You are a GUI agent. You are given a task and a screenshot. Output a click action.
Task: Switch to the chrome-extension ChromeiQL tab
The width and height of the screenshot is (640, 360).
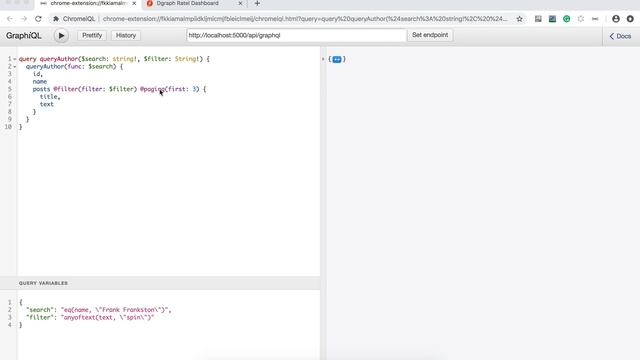coord(88,3)
